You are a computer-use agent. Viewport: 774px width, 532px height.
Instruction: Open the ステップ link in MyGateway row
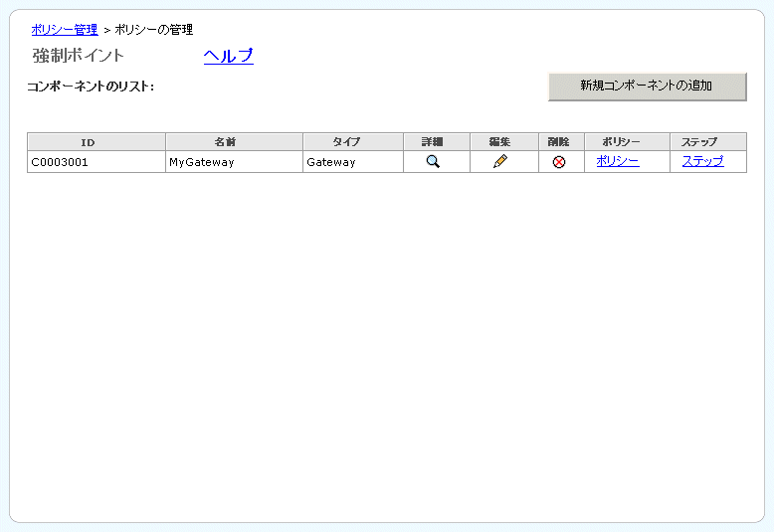703,161
